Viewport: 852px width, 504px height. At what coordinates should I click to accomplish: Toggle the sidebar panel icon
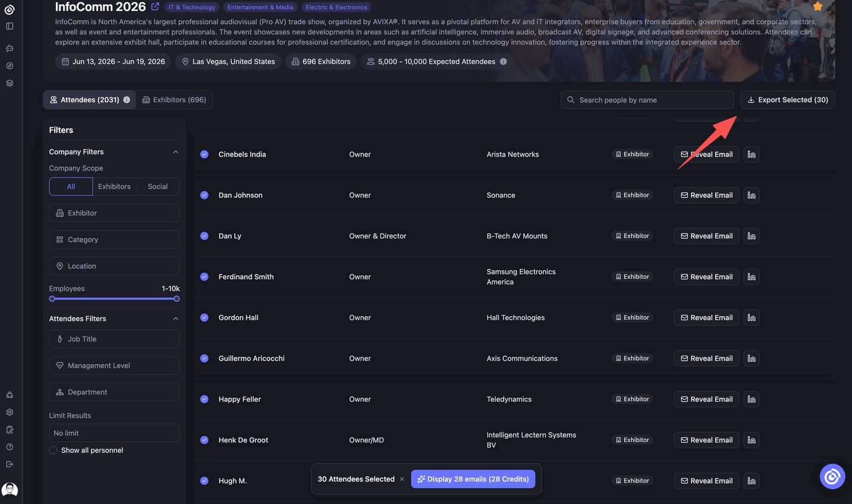(10, 26)
